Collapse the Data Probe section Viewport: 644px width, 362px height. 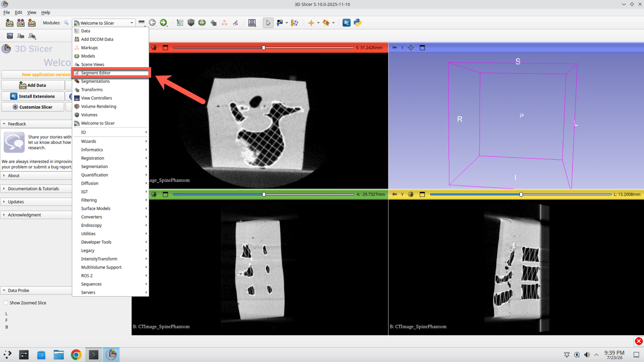pyautogui.click(x=36, y=290)
